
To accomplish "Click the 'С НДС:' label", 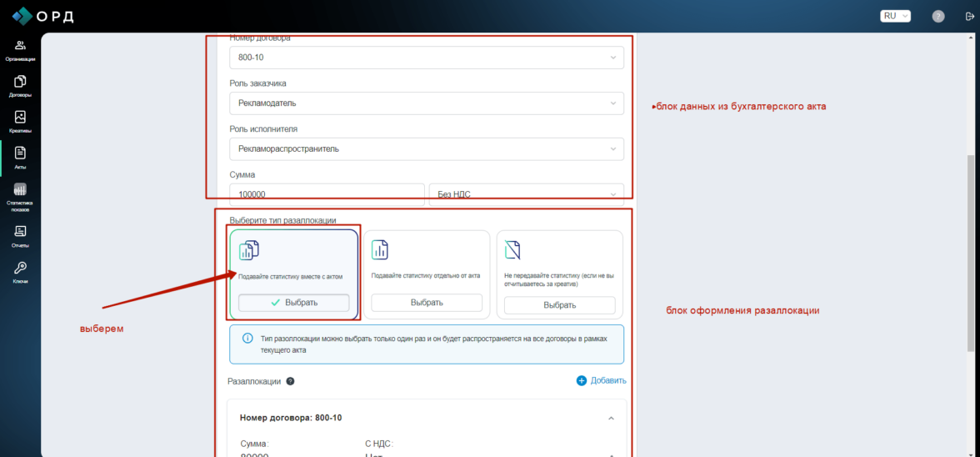I will 380,444.
